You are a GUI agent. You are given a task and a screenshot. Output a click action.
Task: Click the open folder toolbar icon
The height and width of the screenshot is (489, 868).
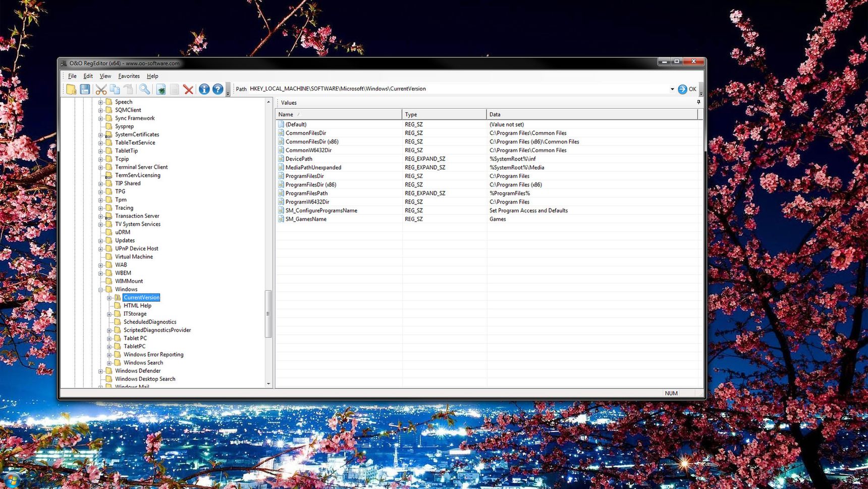point(71,89)
